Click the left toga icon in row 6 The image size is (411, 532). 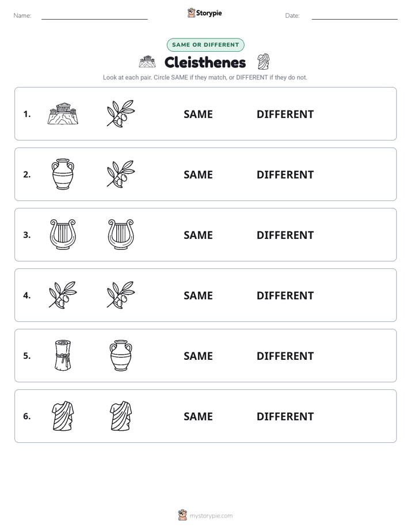click(x=63, y=416)
